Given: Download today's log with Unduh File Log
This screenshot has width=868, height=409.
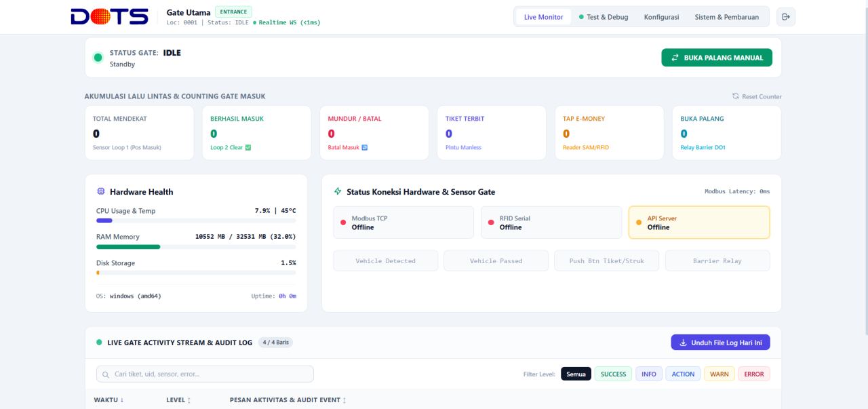Looking at the screenshot, I should click(720, 343).
